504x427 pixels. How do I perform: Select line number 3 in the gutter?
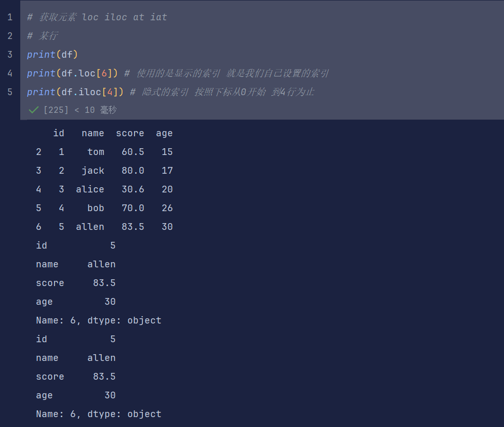click(9, 54)
